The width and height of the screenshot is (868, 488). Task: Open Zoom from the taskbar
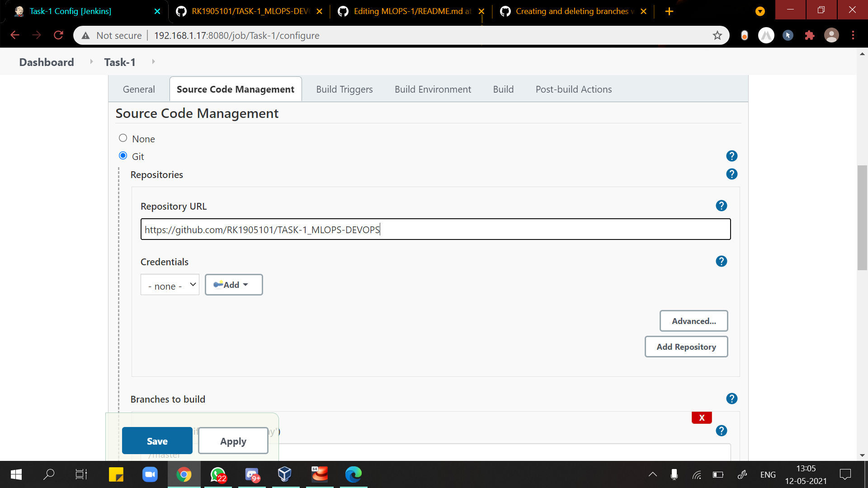150,474
